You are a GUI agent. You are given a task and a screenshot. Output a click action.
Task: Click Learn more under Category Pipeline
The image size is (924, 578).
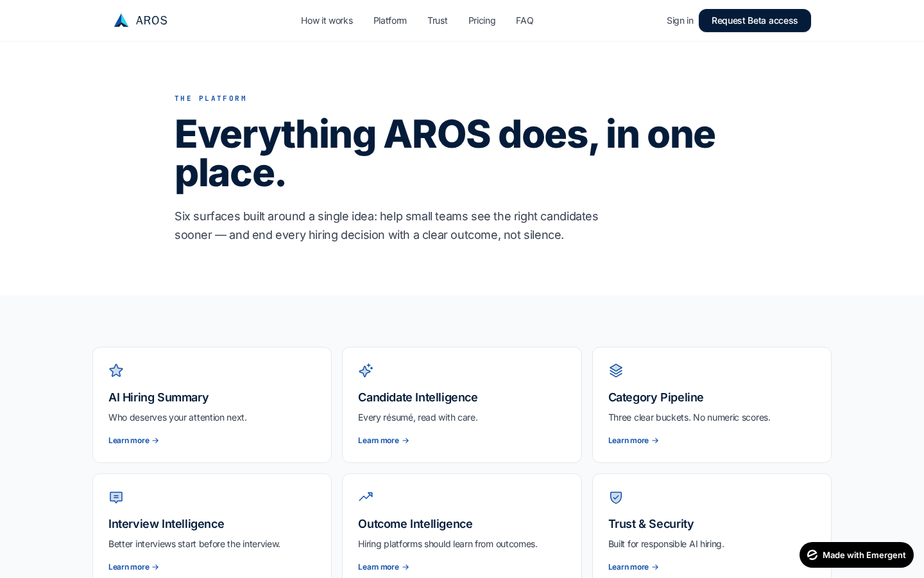tap(633, 441)
